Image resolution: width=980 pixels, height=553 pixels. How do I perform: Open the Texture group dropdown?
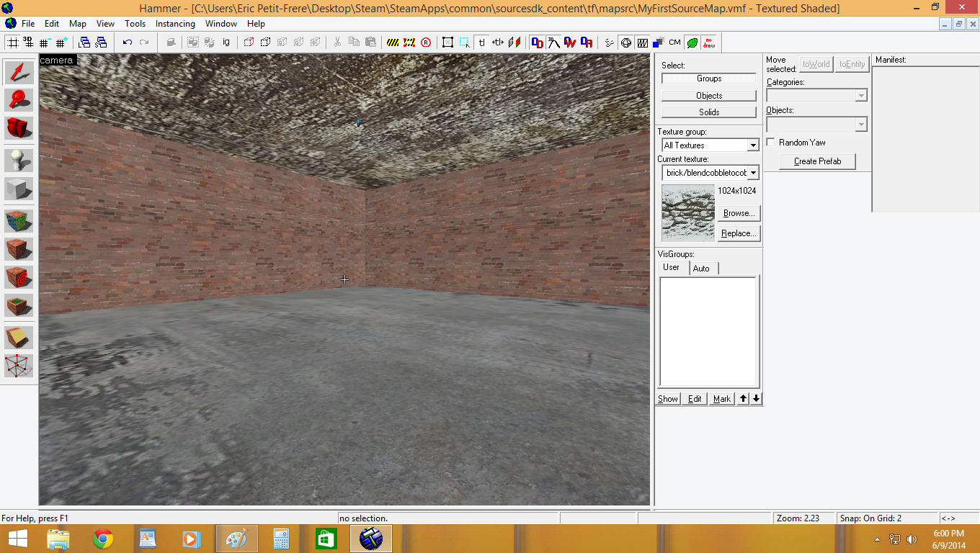coord(754,145)
